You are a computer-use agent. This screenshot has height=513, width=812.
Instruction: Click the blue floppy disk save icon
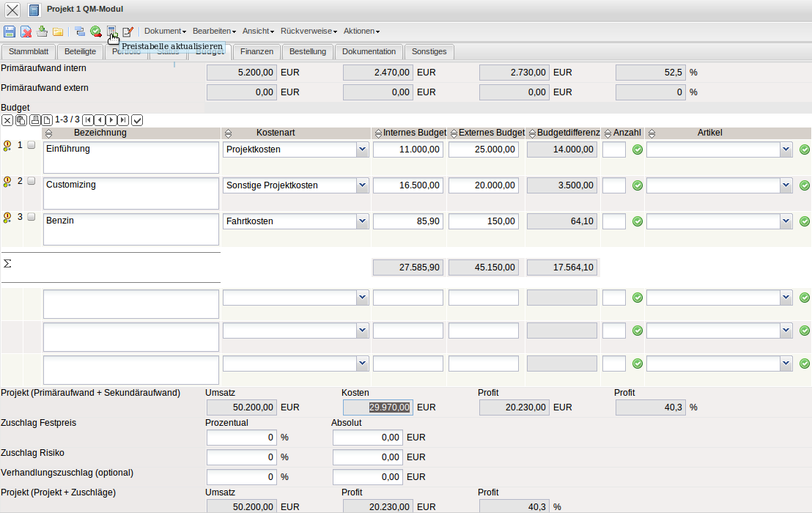tap(10, 32)
